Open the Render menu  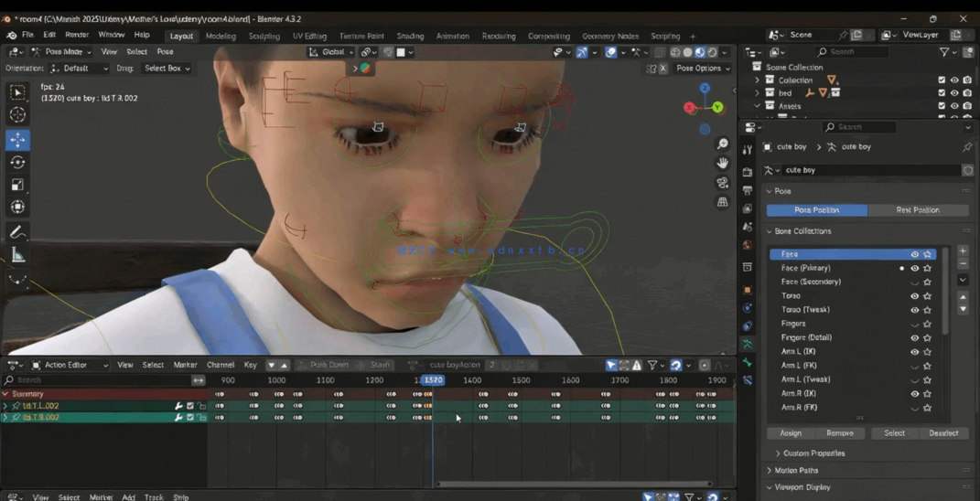(x=77, y=35)
